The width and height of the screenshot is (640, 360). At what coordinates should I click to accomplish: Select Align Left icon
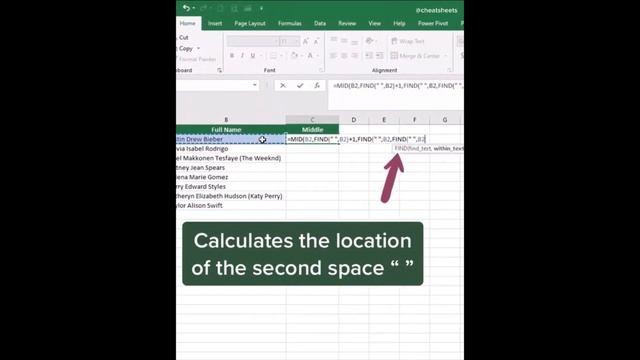334,56
